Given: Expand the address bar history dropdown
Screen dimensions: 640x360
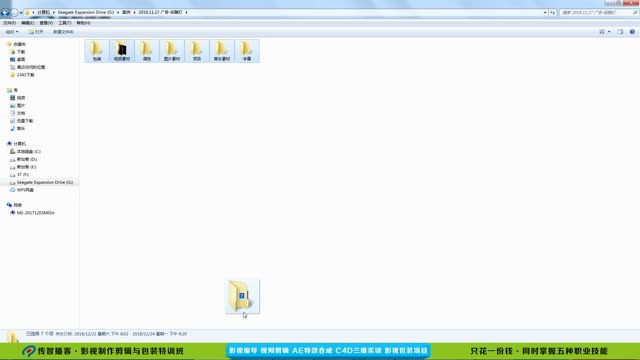Looking at the screenshot, I should pyautogui.click(x=545, y=13).
